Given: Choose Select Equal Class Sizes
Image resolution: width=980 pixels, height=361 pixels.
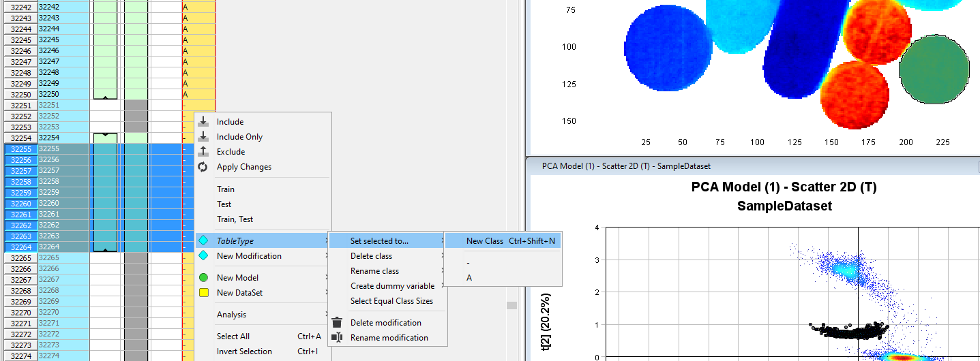Looking at the screenshot, I should tap(391, 301).
